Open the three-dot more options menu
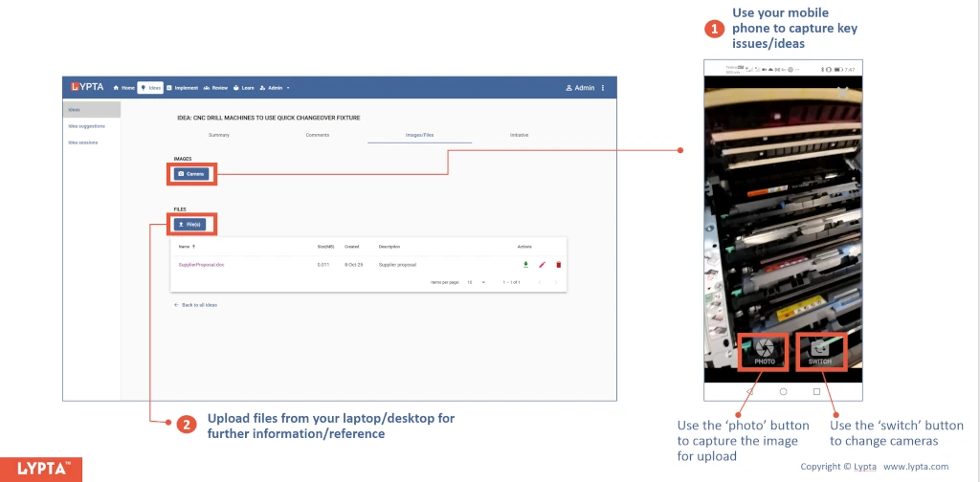The image size is (980, 482). pos(603,88)
